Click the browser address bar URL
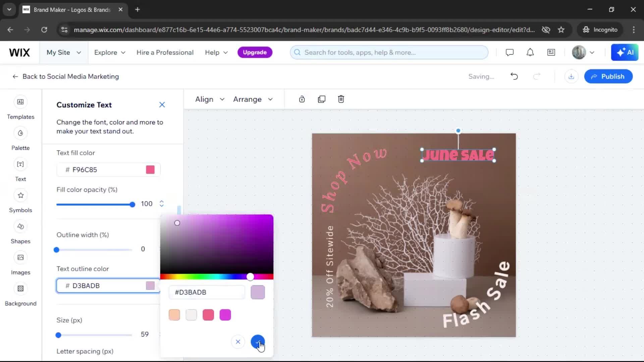 coord(304,29)
